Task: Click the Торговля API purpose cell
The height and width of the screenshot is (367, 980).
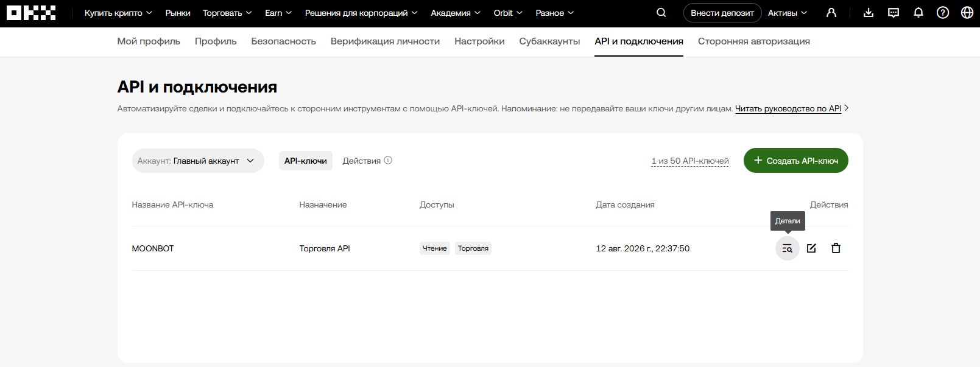Action: click(325, 248)
